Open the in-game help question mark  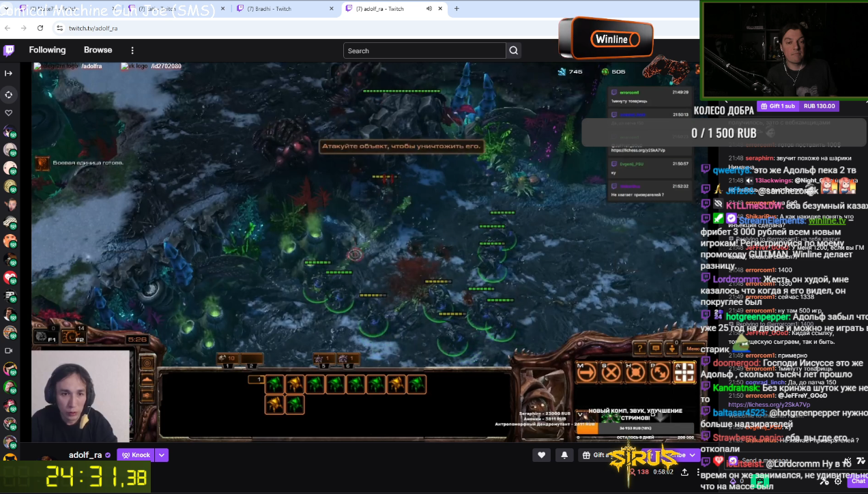click(639, 348)
